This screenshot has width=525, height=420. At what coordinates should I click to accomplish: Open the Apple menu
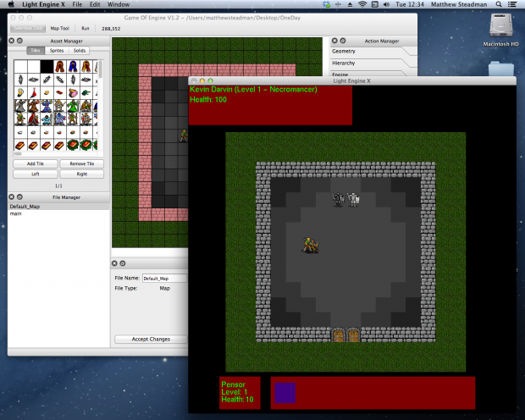click(11, 4)
